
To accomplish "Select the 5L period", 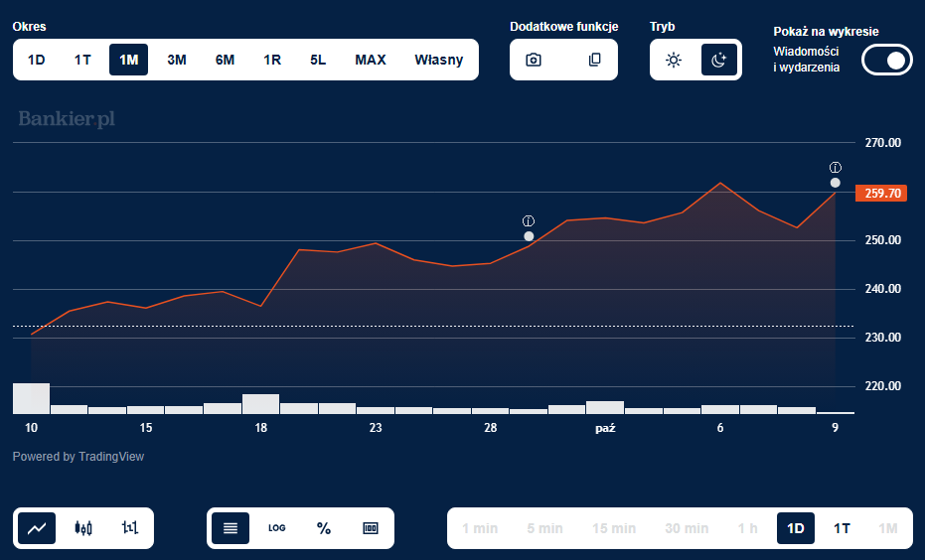I will pos(318,60).
